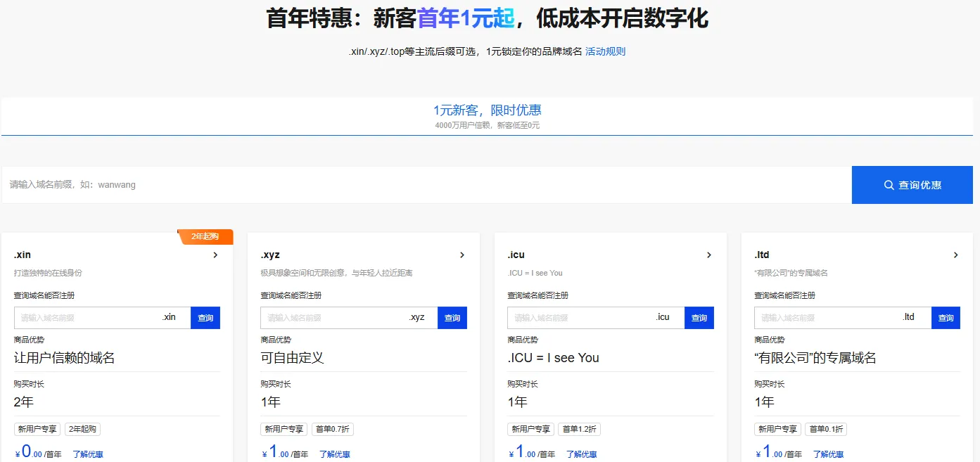Open 了解优惠 link in .ltd card

click(829, 454)
